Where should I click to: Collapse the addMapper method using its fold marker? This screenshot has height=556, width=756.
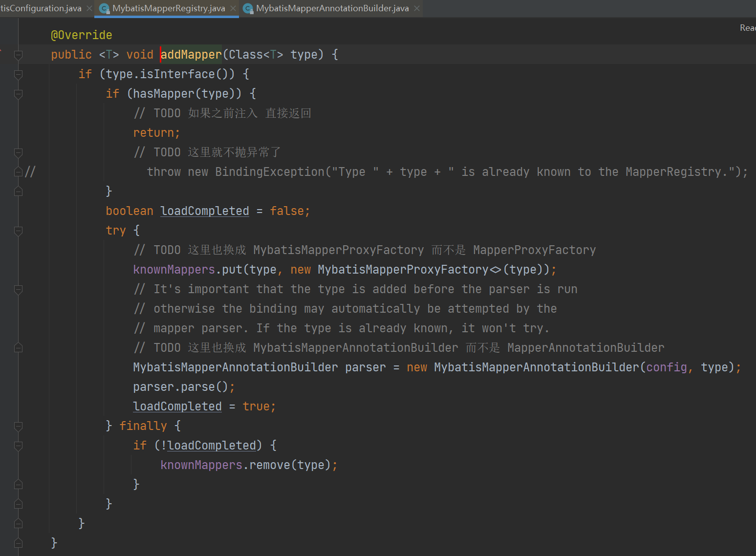pyautogui.click(x=19, y=55)
